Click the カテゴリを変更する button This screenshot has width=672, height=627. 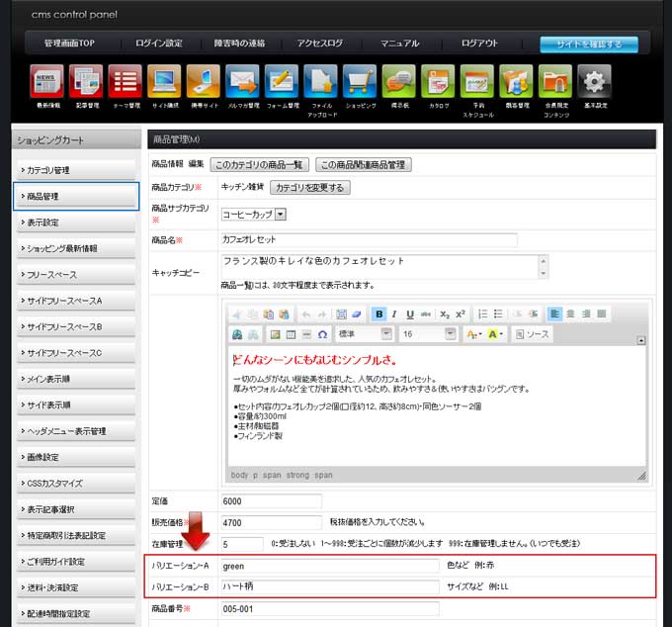click(309, 188)
